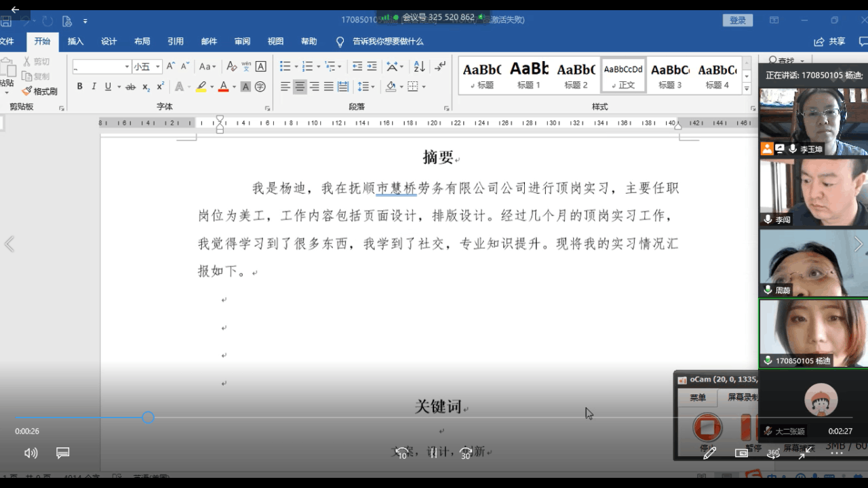Click the video progress slider handle
This screenshot has height=488, width=868.
click(x=148, y=418)
